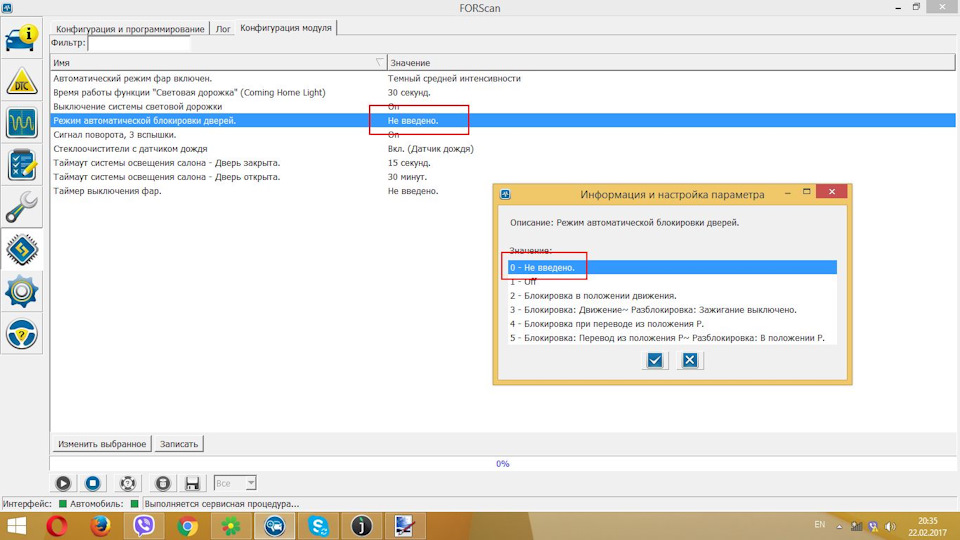960x540 pixels.
Task: Select row 'Сигнал поворота, 3 вспышки.'
Action: [503, 135]
